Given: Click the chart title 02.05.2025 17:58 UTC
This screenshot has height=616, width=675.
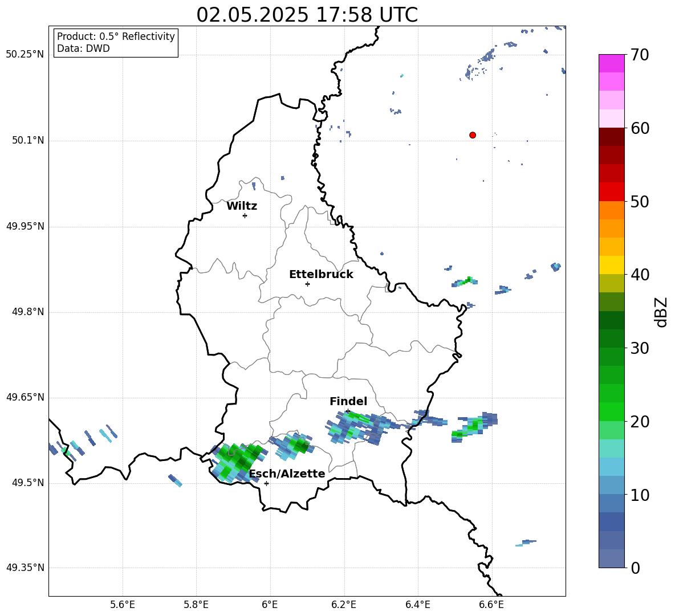Looking at the screenshot, I should click(x=307, y=15).
